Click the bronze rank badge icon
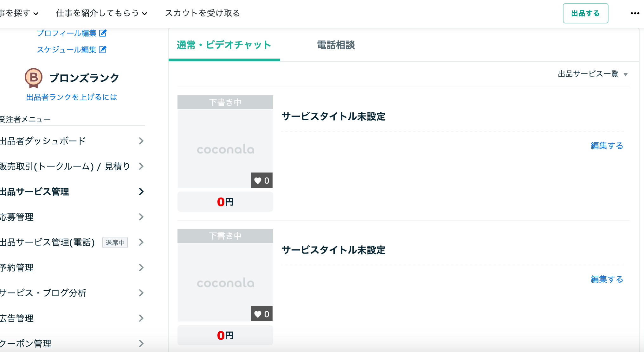 point(34,78)
